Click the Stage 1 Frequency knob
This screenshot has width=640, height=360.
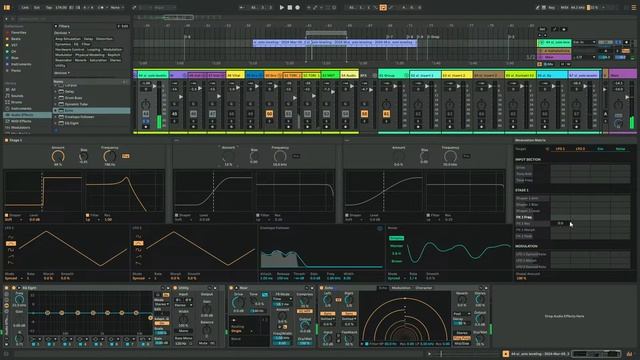click(x=109, y=156)
